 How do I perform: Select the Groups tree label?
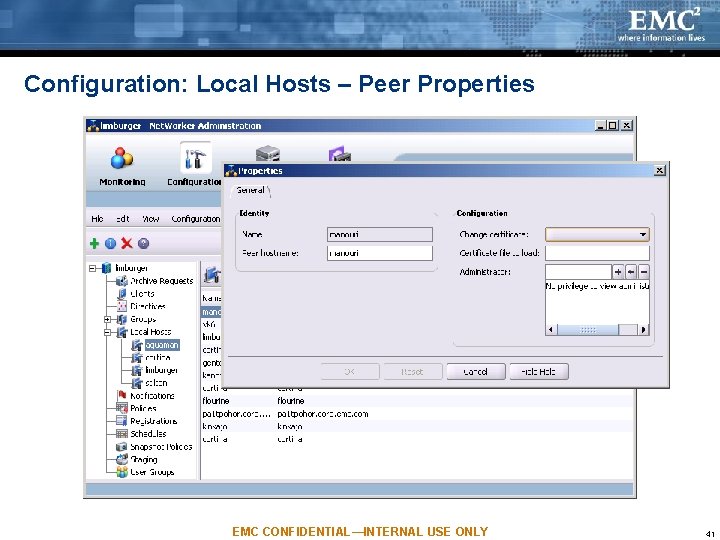coord(143,319)
